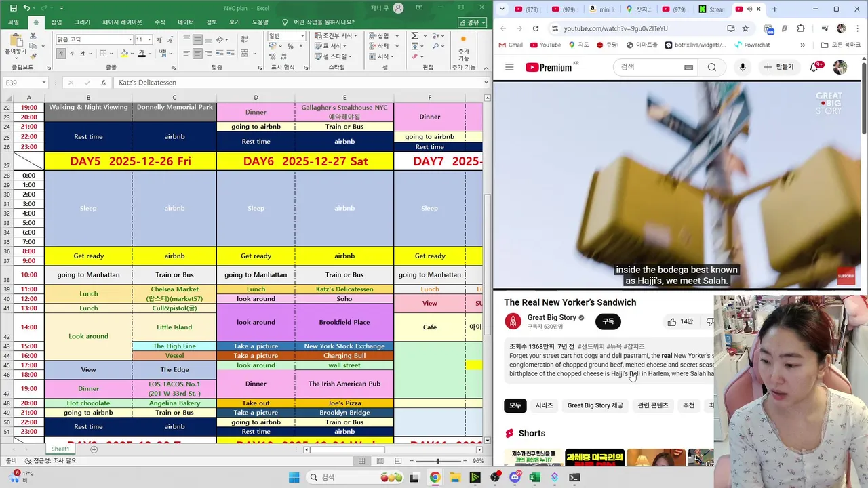Screen dimensions: 868x488
Task: Open Chrome extensions puzzle icon
Action: (801, 28)
